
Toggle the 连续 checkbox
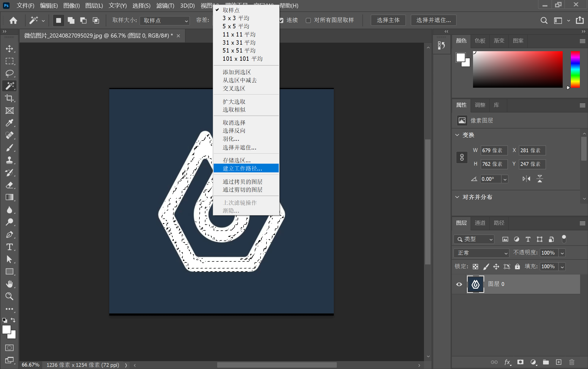tap(281, 20)
